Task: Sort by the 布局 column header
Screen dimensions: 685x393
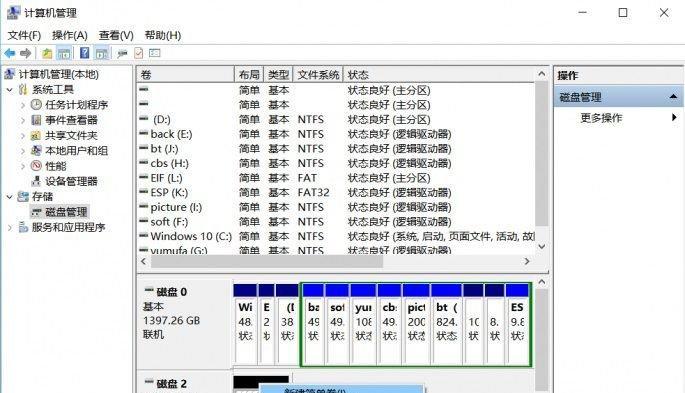Action: 249,75
